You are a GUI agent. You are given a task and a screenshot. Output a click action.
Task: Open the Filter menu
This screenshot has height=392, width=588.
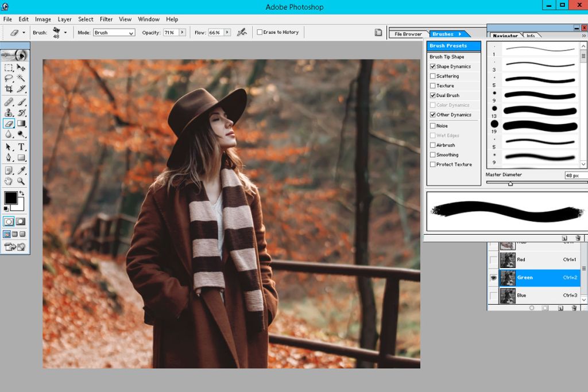pos(106,19)
